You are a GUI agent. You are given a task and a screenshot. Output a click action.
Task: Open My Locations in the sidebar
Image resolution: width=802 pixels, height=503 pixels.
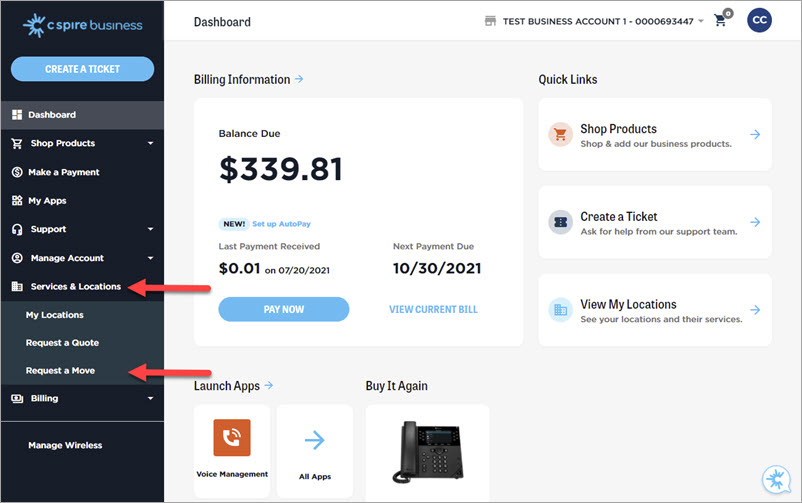point(55,315)
